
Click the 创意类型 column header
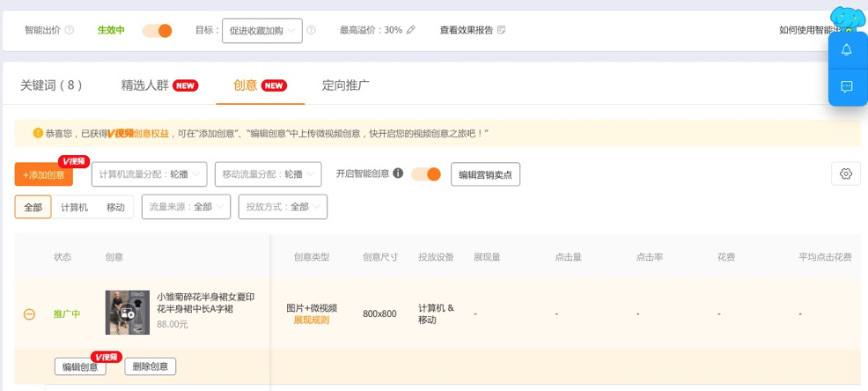click(312, 257)
